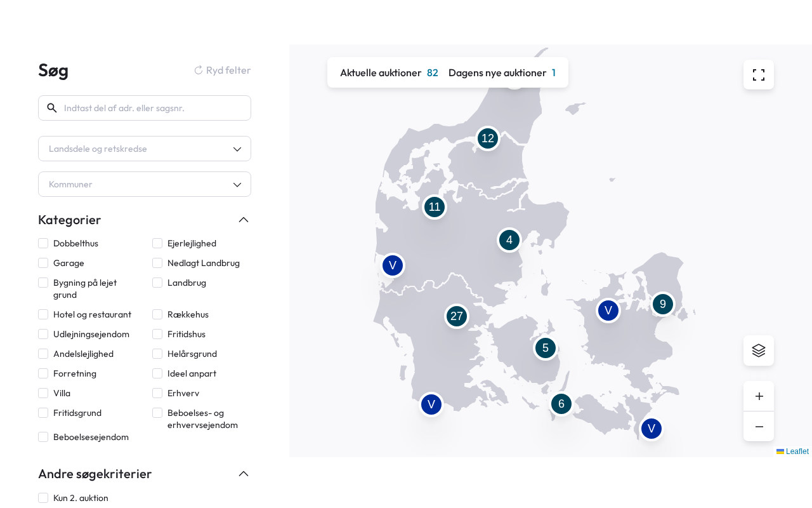Show Aktuelle auktioner list
This screenshot has height=508, width=812.
click(388, 73)
